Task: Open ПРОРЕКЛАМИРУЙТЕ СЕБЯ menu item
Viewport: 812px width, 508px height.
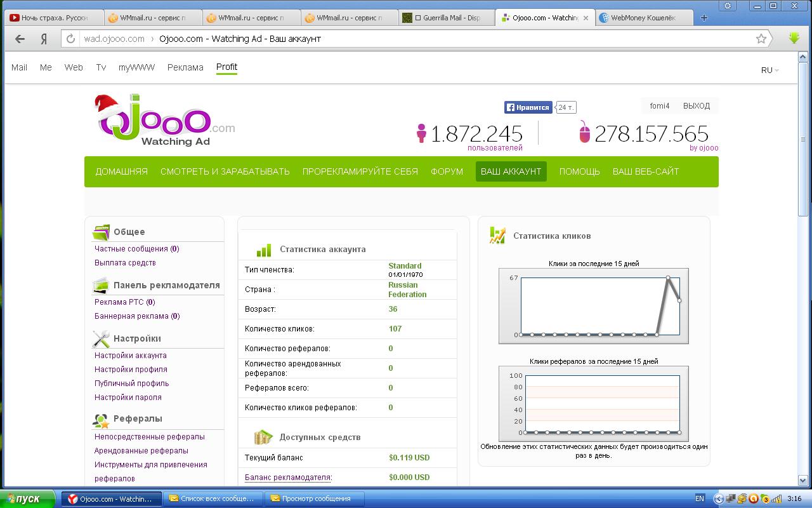Action: click(x=360, y=171)
